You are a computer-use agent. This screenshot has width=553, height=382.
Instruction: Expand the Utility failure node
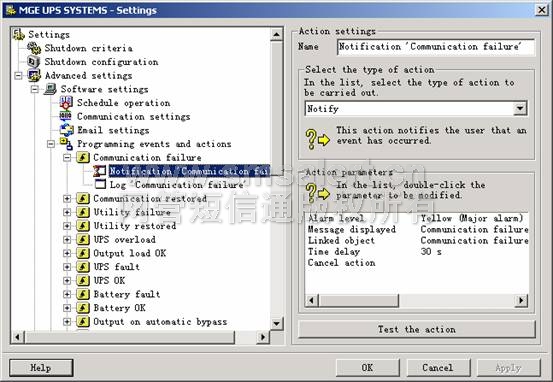67,212
